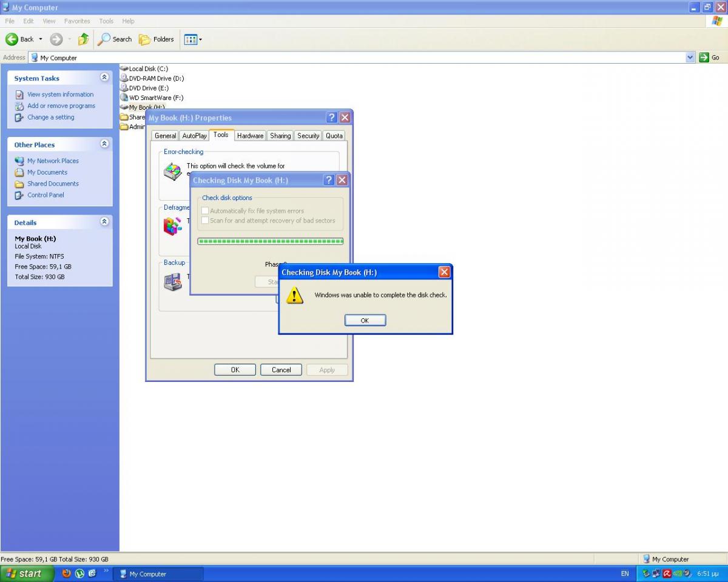This screenshot has width=728, height=582.
Task: Check 'Scan for and attempt recovery' option
Action: coord(268,221)
